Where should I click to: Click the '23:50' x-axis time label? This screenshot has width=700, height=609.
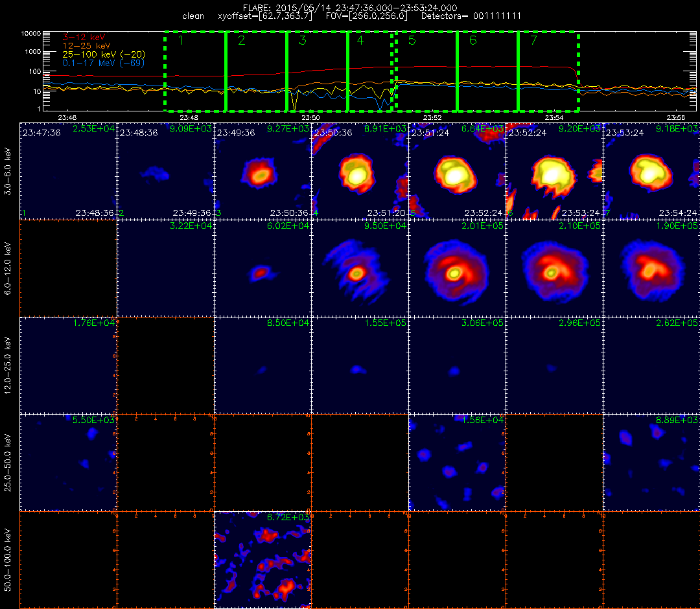click(310, 118)
